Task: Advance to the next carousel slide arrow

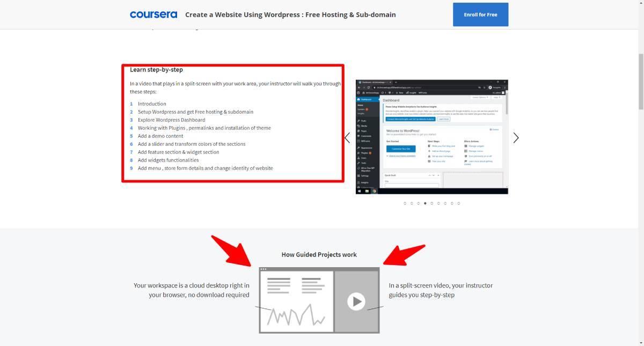Action: [516, 138]
